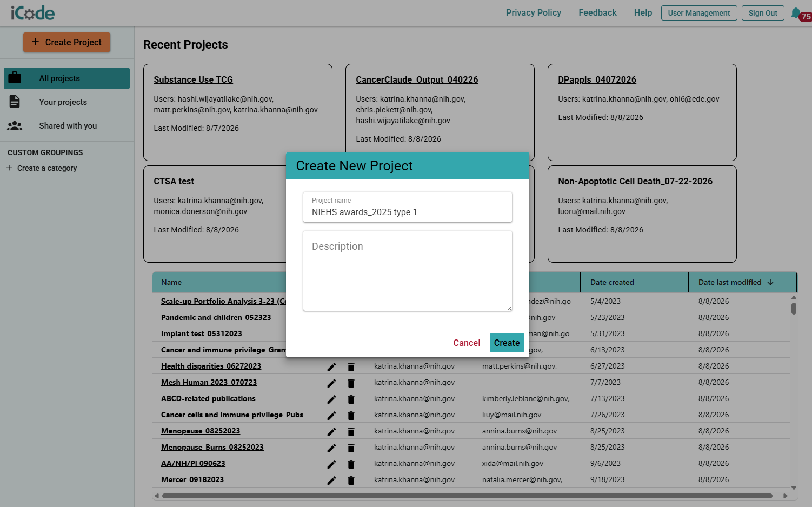Click the Create button in dialog
Viewport: 812px width, 507px height.
[507, 343]
